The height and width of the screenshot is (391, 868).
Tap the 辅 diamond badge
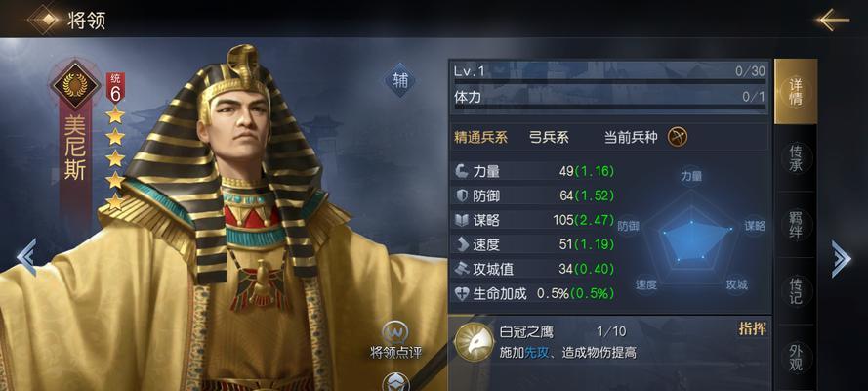pyautogui.click(x=399, y=81)
